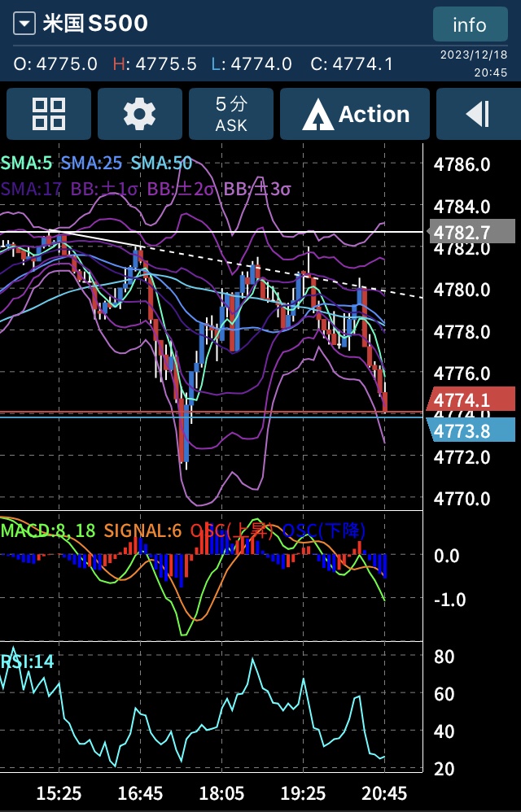Tap the SMA:25 indicator legend

90,164
